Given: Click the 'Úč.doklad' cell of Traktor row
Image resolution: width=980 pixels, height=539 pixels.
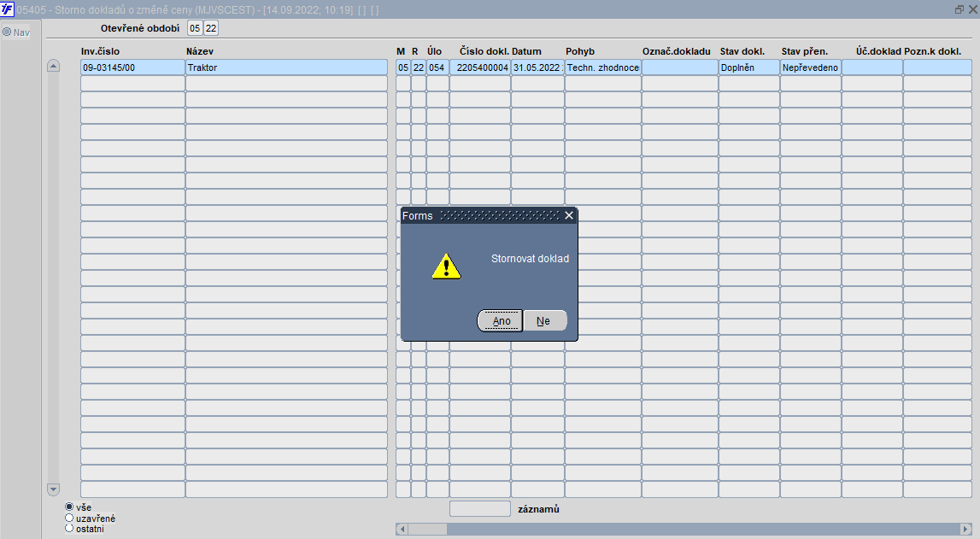Looking at the screenshot, I should (x=871, y=67).
